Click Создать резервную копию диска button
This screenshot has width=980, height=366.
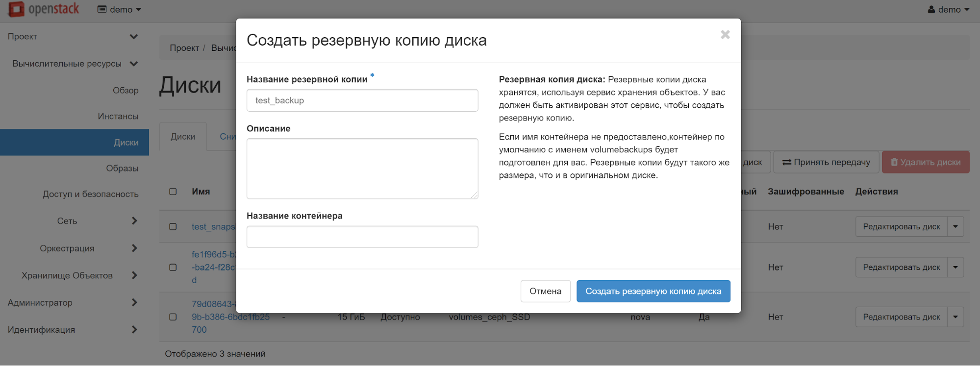653,291
